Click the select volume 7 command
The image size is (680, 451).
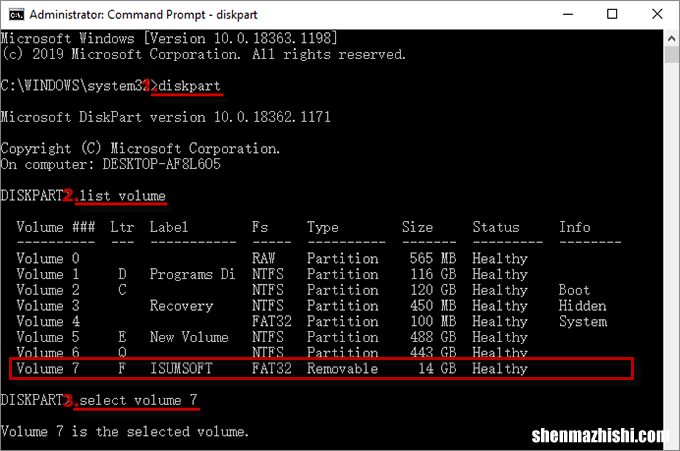[x=138, y=400]
